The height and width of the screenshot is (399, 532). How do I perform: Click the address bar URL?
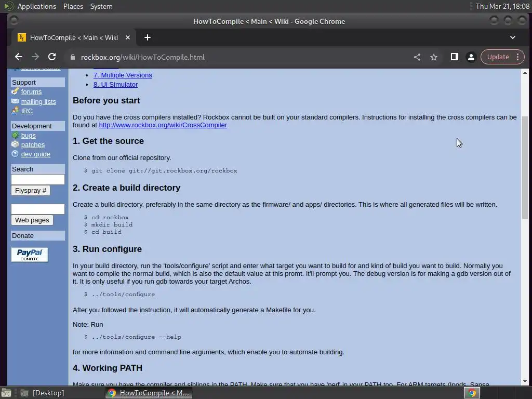(143, 57)
